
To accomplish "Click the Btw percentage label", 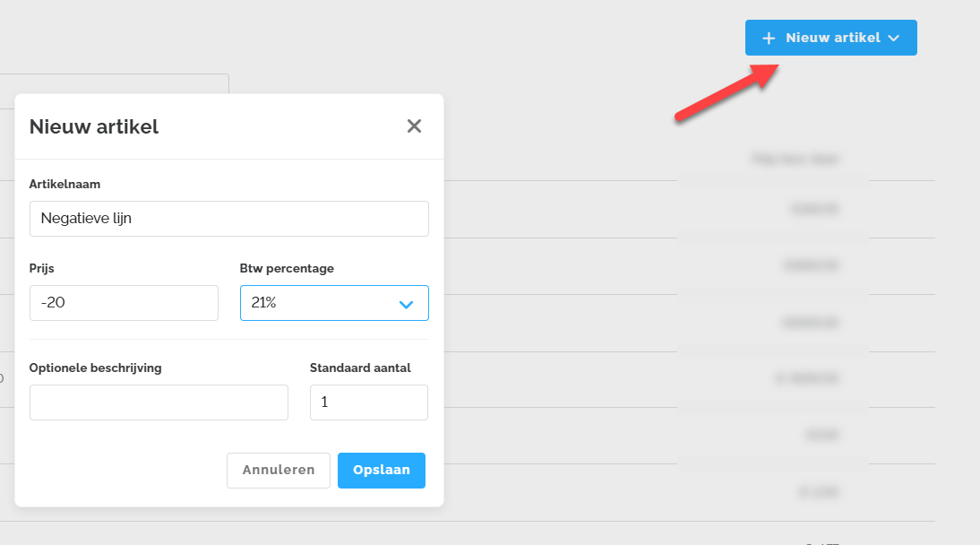I will coord(287,268).
